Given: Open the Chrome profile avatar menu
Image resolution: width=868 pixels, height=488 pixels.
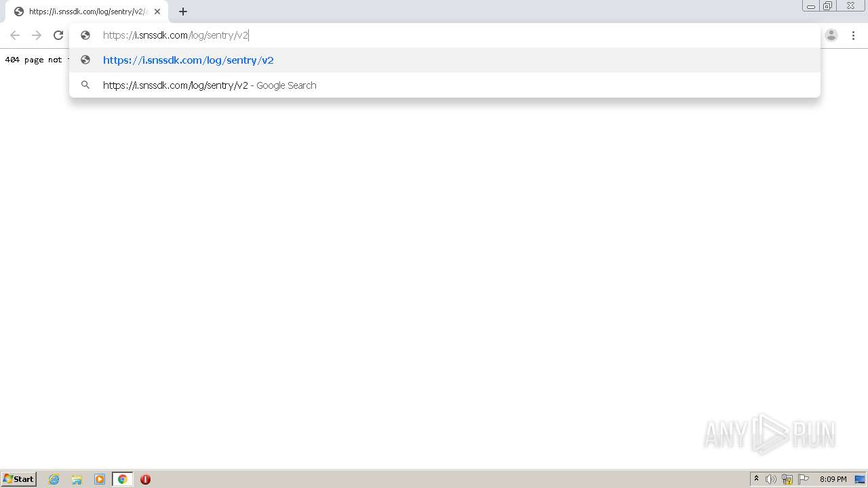Looking at the screenshot, I should click(x=831, y=35).
